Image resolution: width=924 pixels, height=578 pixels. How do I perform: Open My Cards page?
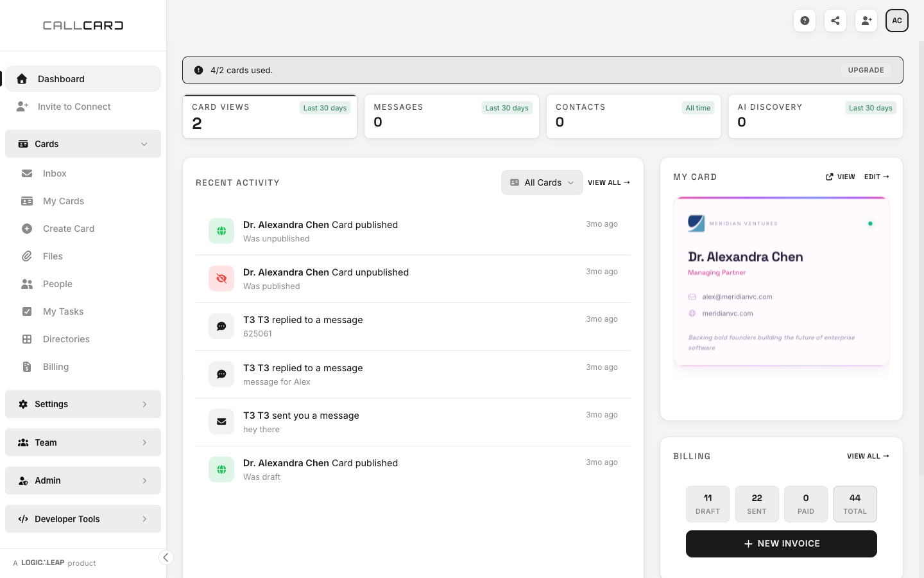83,201
